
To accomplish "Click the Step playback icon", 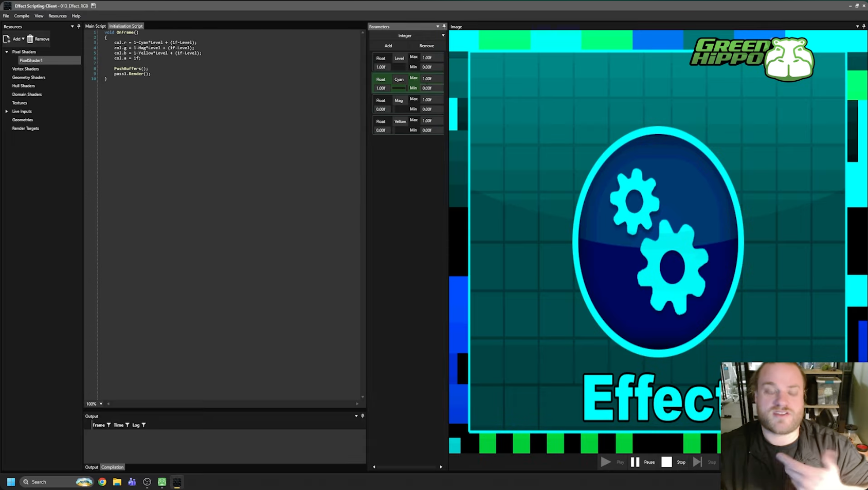I will tap(697, 462).
